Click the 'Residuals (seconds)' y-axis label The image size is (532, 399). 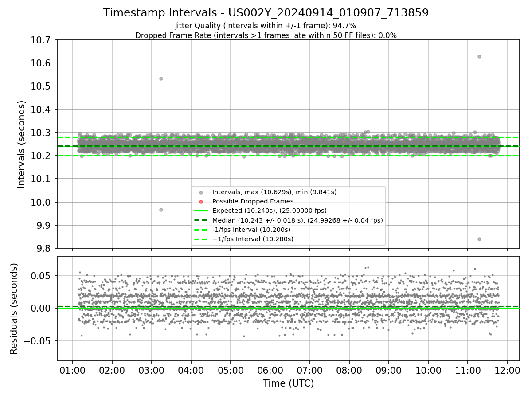pos(14,309)
